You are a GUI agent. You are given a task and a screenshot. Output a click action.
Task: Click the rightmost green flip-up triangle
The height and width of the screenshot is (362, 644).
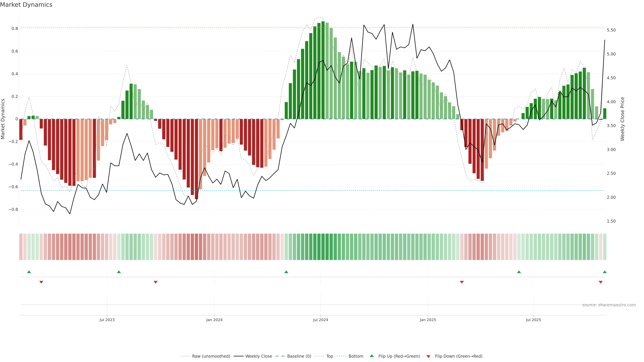(604, 272)
